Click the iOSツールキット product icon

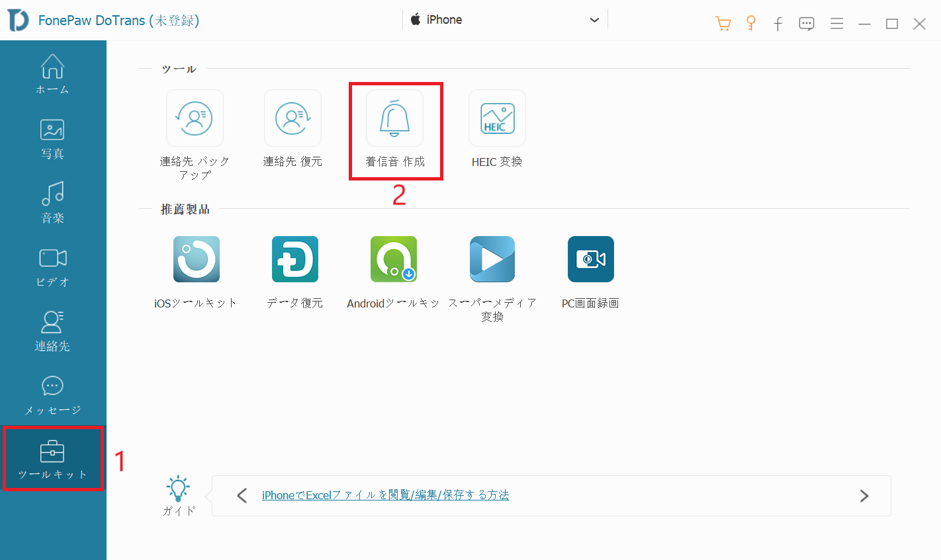[197, 259]
